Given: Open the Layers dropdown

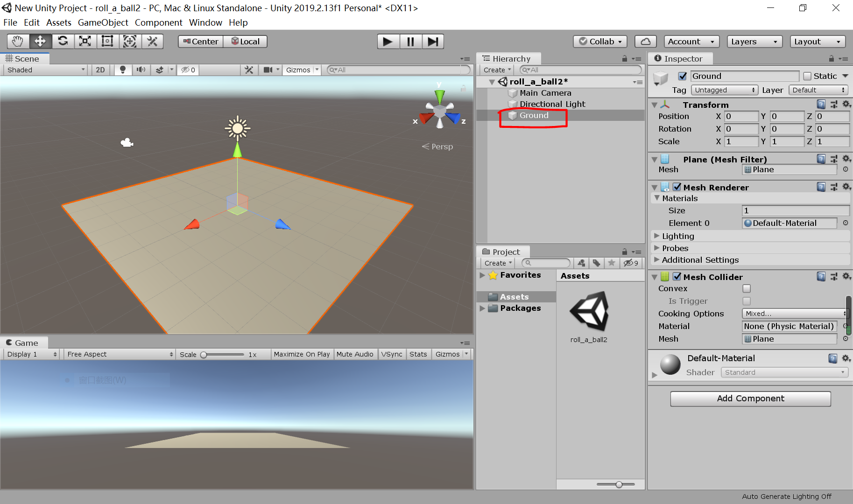Looking at the screenshot, I should point(754,42).
